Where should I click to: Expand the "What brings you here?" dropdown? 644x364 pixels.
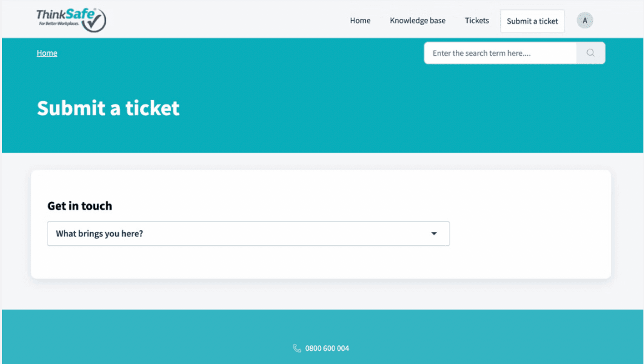(x=248, y=233)
